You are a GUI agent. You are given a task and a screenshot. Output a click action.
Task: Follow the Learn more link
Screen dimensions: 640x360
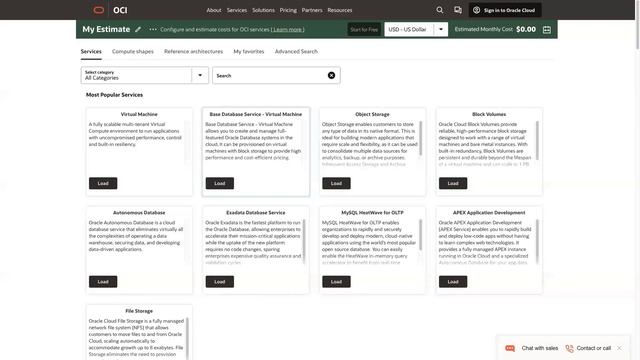click(287, 29)
